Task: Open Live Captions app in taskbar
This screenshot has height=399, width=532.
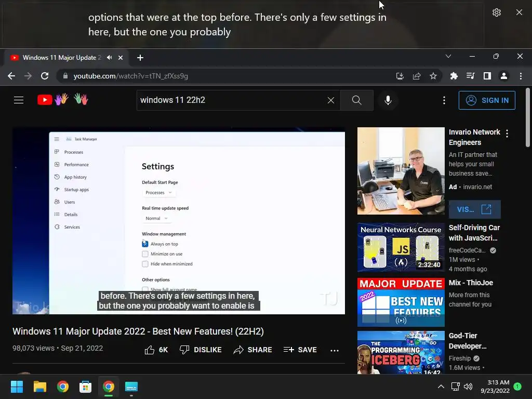Action: point(131,387)
